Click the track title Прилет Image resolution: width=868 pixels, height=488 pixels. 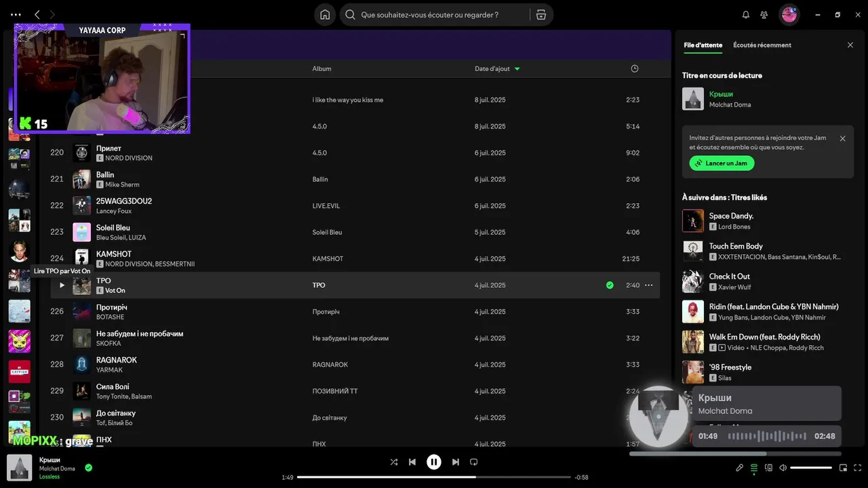click(x=108, y=148)
